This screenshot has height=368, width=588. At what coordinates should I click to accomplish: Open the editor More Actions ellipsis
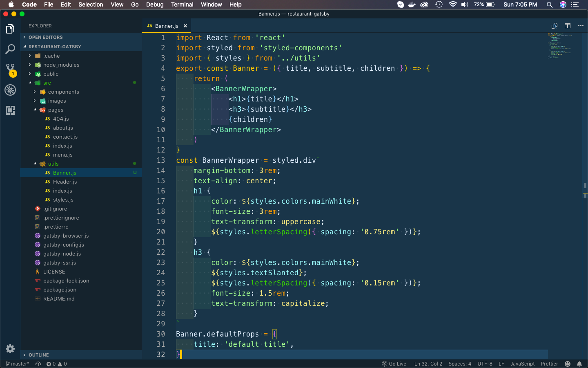point(581,26)
